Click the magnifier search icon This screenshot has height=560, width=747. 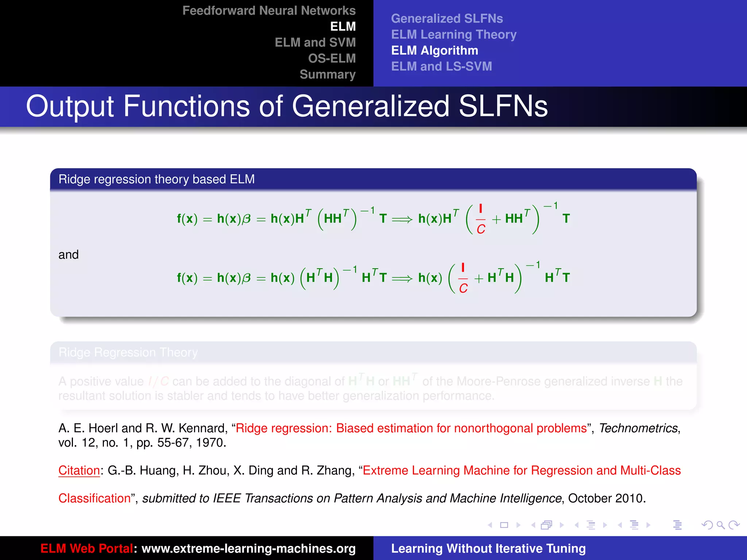click(720, 525)
